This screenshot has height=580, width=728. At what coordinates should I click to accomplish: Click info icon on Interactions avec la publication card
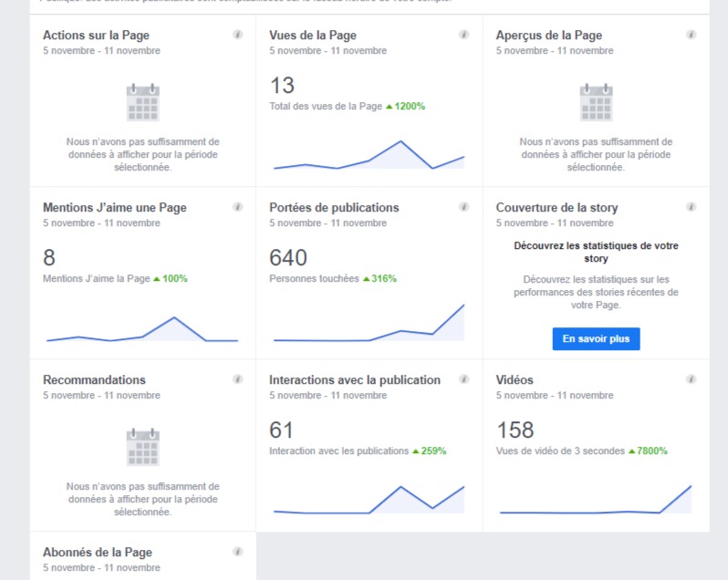pos(463,379)
